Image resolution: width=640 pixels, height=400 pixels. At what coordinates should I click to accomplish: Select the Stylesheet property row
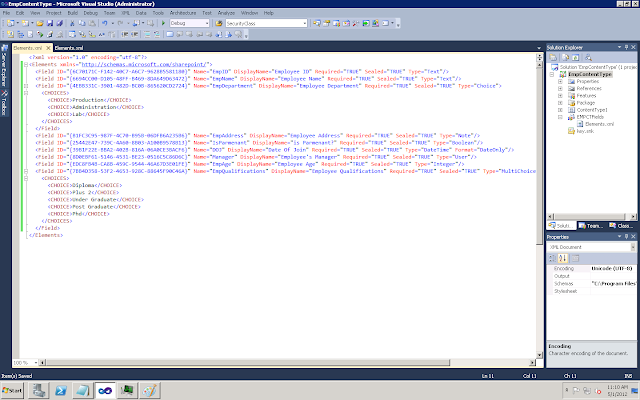click(x=592, y=291)
